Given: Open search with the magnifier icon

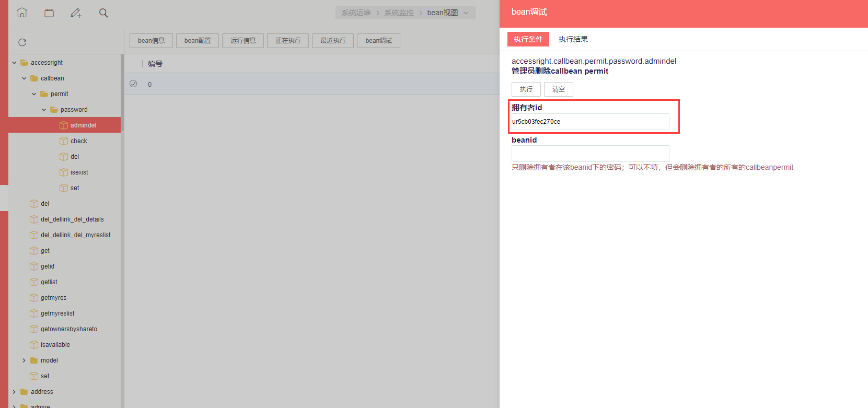Looking at the screenshot, I should pos(103,13).
